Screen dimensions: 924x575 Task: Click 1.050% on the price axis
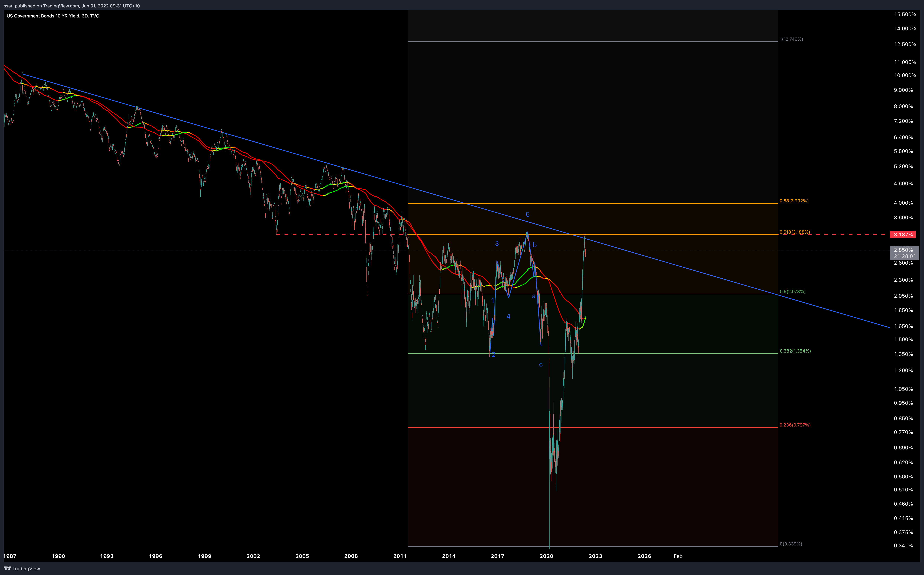coord(904,389)
